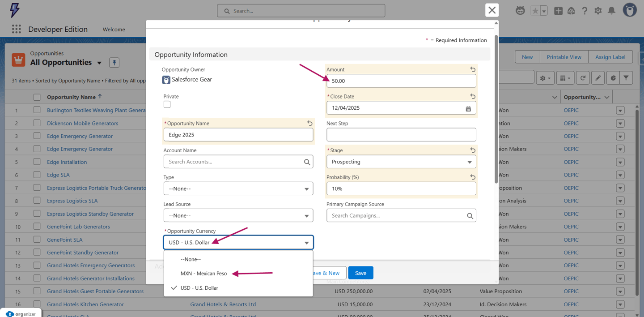Click the calendar icon in Close Date

click(468, 108)
